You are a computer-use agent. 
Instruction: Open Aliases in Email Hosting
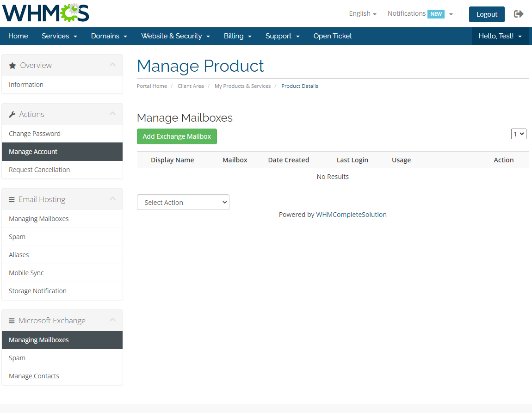click(62, 255)
